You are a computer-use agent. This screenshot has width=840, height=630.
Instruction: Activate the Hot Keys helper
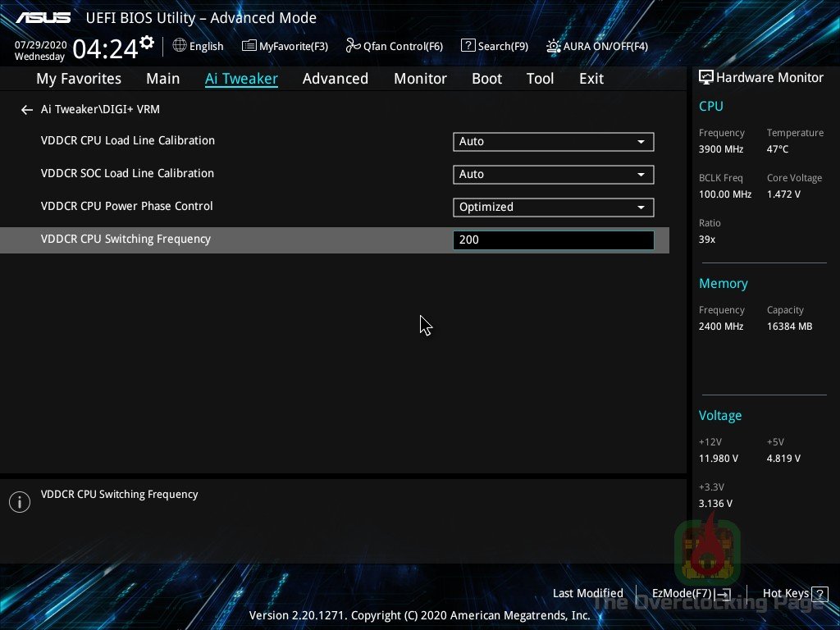click(788, 593)
